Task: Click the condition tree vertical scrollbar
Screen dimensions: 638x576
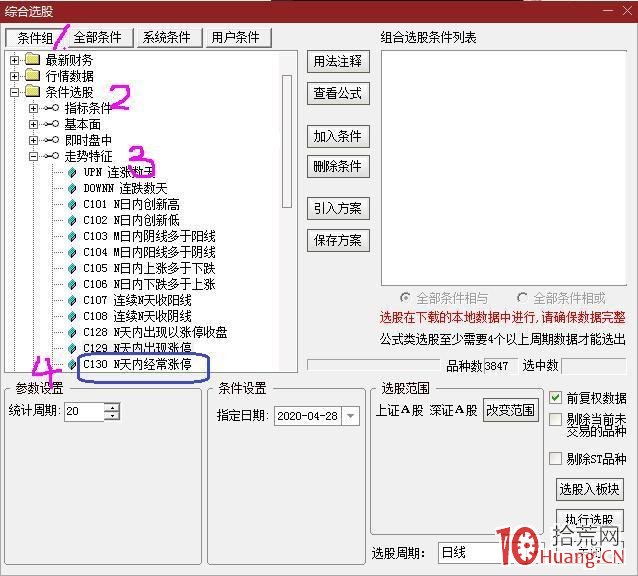Action: tap(287, 142)
